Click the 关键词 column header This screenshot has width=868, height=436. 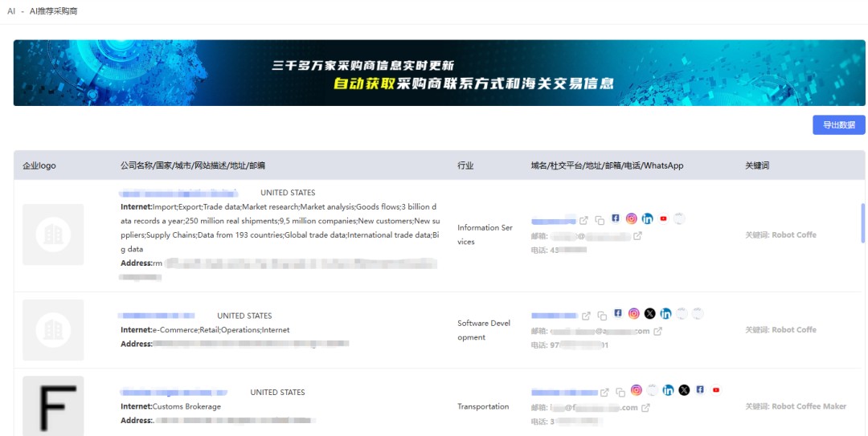point(757,165)
